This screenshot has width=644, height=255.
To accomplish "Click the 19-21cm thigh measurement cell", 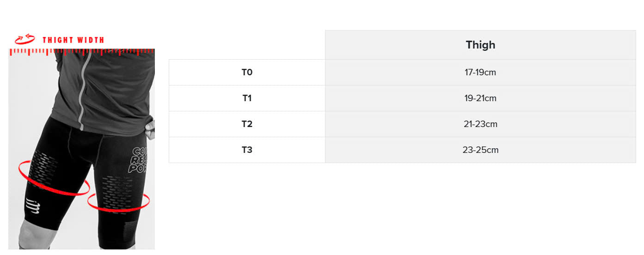I will [x=480, y=98].
